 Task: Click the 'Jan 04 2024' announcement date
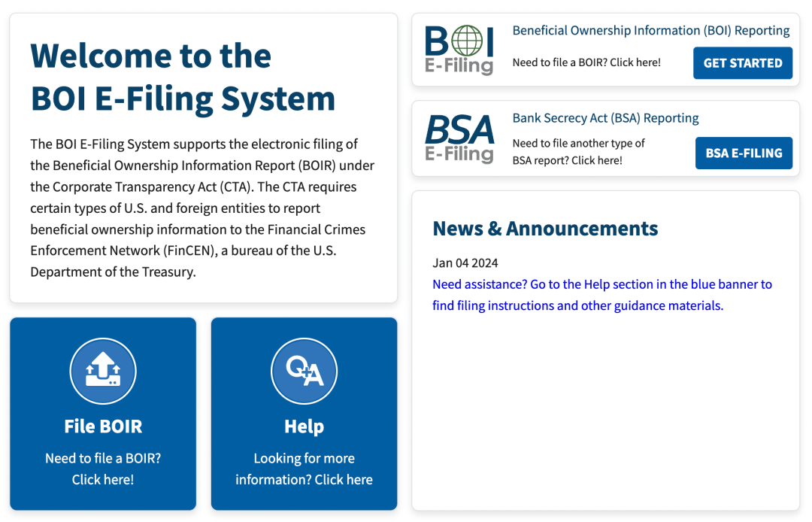(465, 263)
